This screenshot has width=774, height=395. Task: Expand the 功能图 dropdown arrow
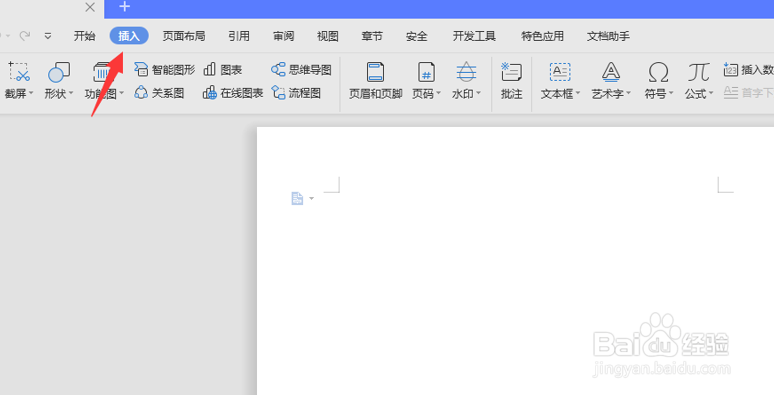(121, 93)
